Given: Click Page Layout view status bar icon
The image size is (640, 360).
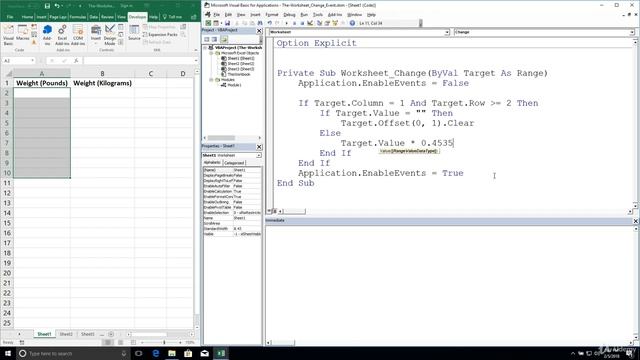Looking at the screenshot, I should point(120,342).
